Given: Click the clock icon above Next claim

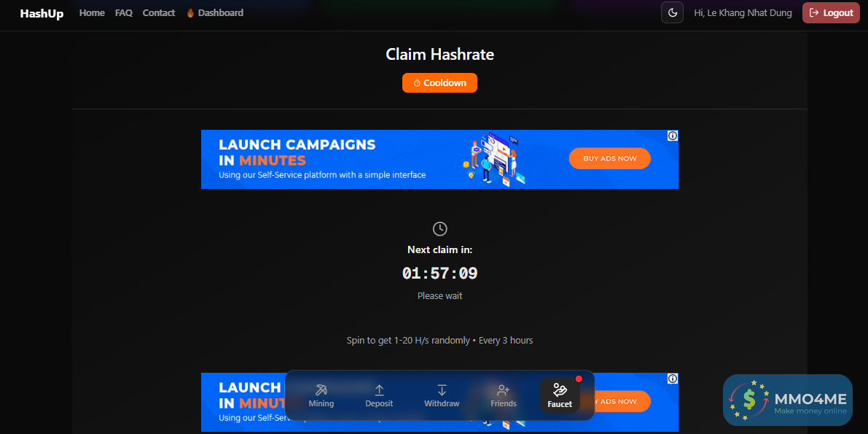Looking at the screenshot, I should coord(439,229).
